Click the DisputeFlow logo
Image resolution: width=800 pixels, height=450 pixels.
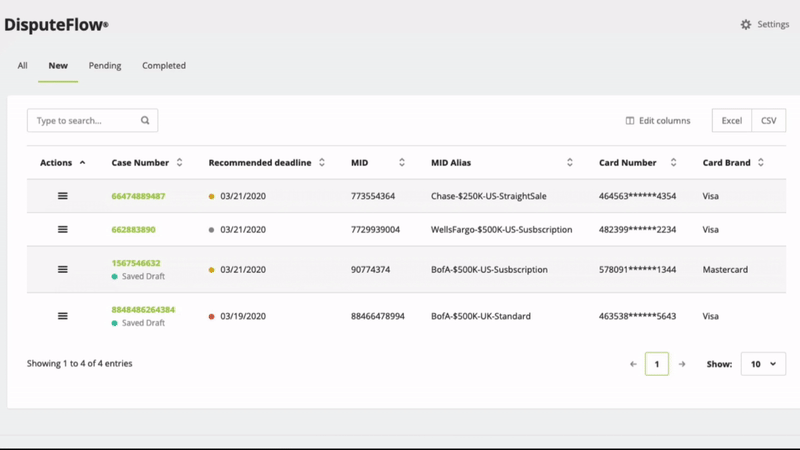(x=56, y=25)
